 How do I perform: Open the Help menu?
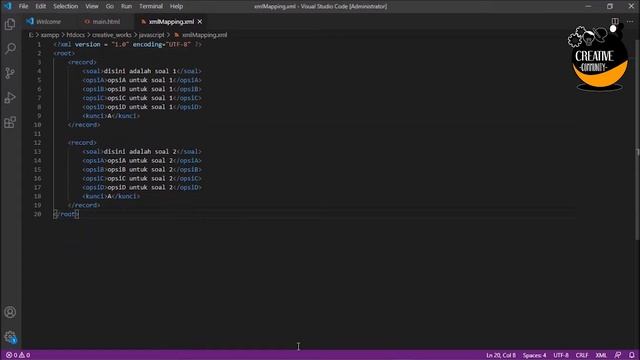coord(176,6)
